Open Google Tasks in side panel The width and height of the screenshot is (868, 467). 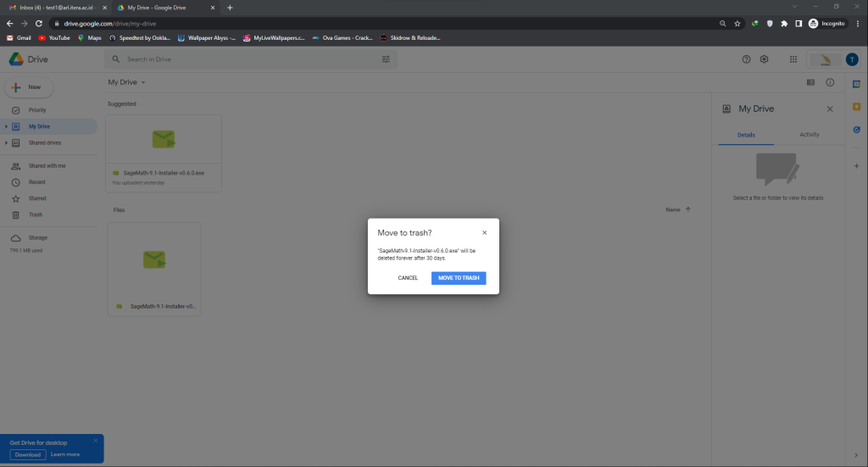pyautogui.click(x=856, y=130)
